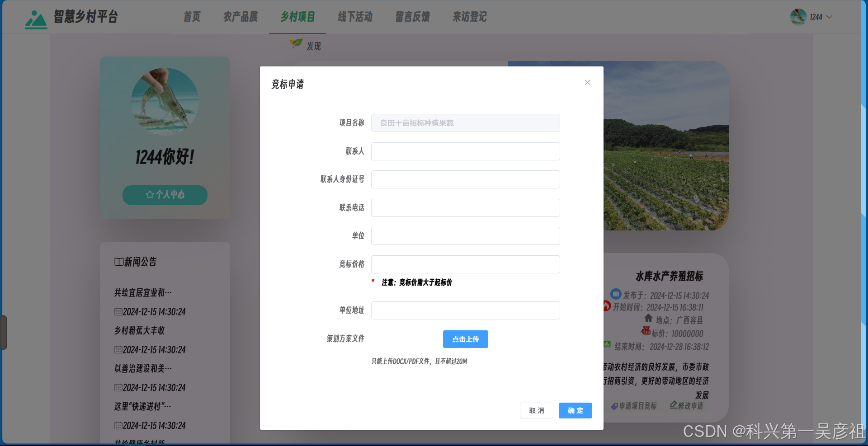This screenshot has width=868, height=446.
Task: Focus the 联系人身份证号 input field
Action: click(465, 179)
